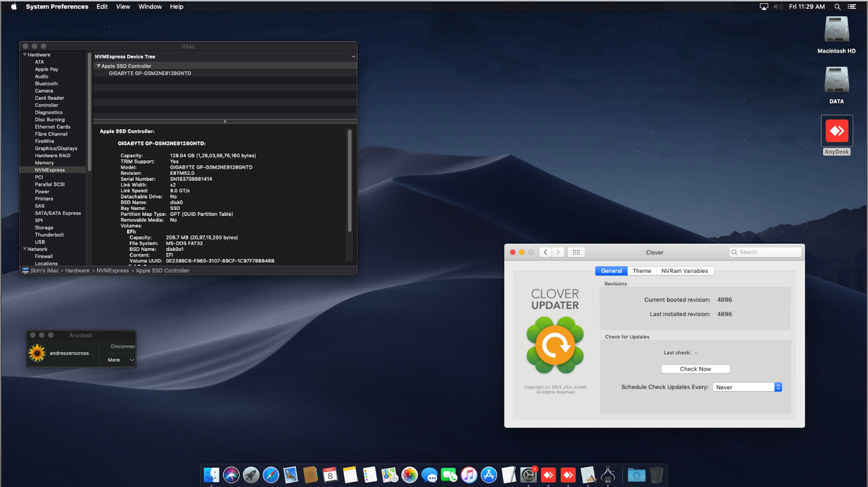This screenshot has height=487, width=868.
Task: Open Finder from the Dock
Action: click(212, 474)
